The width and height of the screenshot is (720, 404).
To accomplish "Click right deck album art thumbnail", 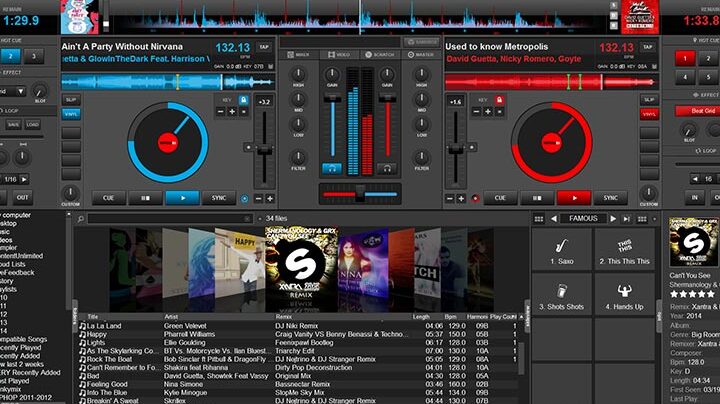I will coord(640,17).
